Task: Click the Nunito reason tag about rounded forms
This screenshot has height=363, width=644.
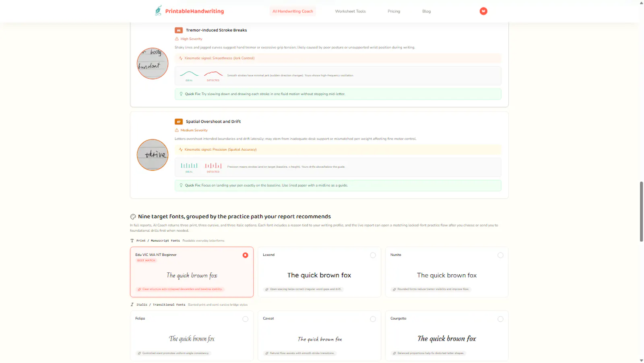Action: [431, 289]
